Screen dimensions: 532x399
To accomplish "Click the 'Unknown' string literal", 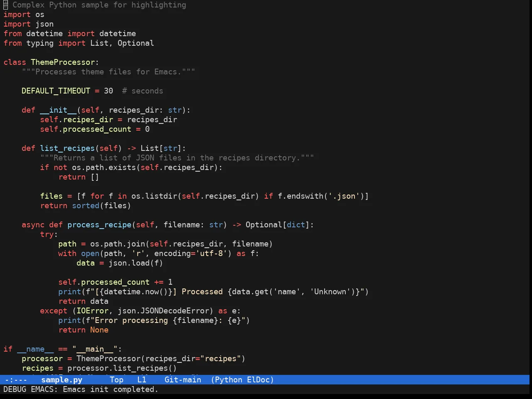I will click(x=330, y=292).
